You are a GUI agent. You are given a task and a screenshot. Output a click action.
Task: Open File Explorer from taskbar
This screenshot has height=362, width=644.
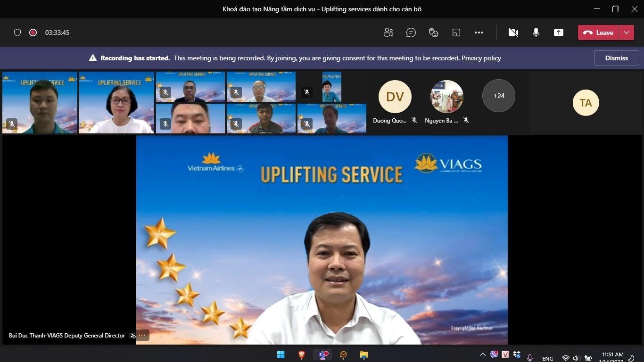coord(364,354)
